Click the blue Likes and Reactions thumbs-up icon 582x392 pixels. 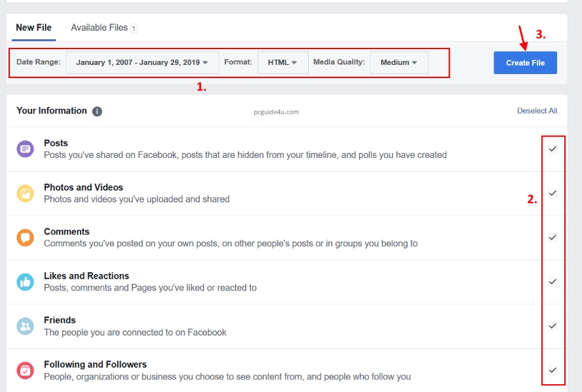click(x=25, y=282)
